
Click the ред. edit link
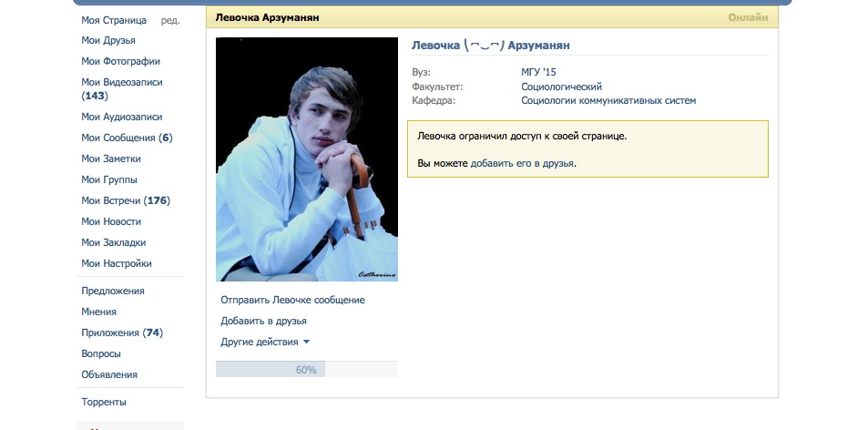pos(170,20)
